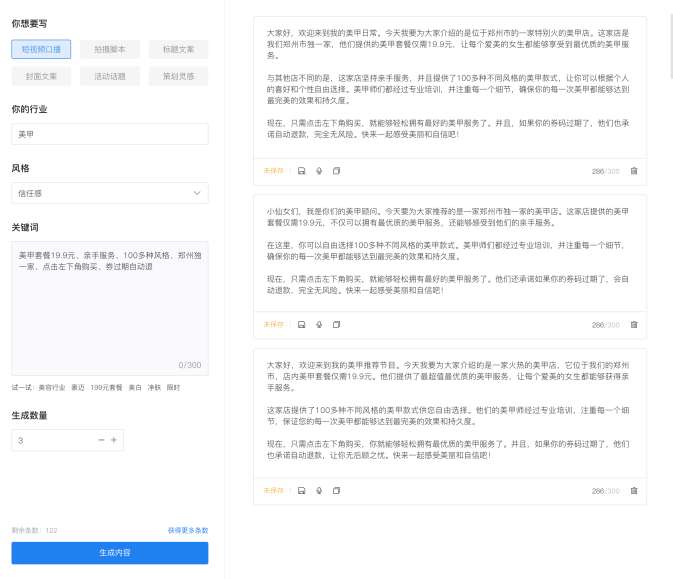Delete the 小仙女们 script card
The width and height of the screenshot is (673, 579).
tap(634, 324)
